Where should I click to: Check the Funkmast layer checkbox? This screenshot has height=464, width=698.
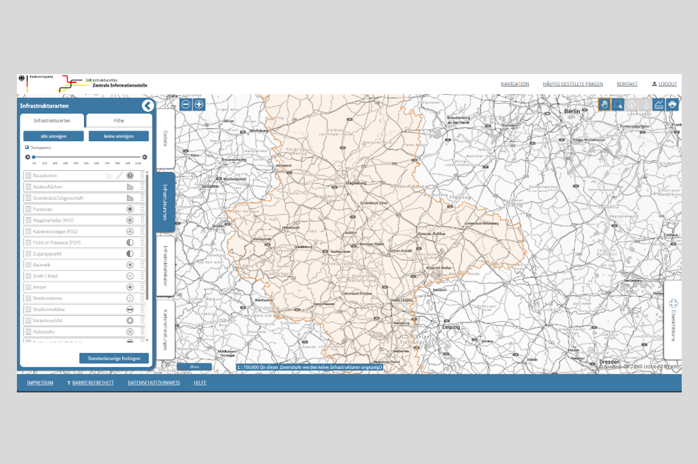coord(28,209)
